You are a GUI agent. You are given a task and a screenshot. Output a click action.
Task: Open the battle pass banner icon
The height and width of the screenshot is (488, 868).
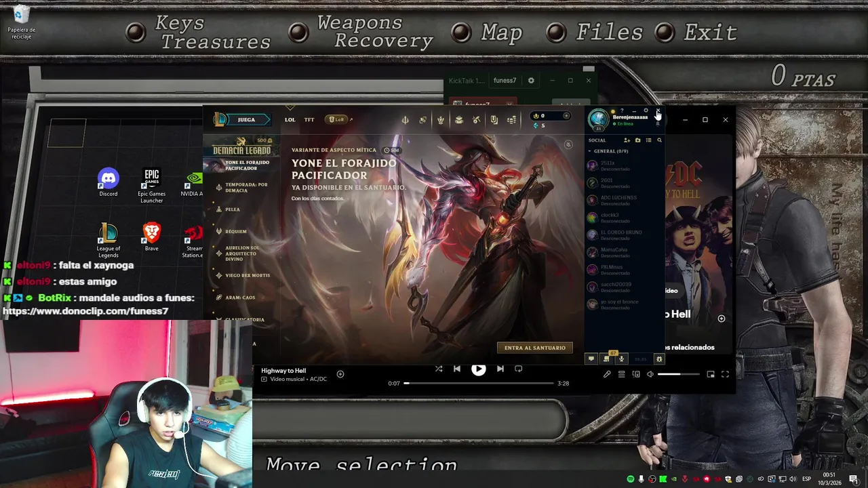pyautogui.click(x=494, y=120)
